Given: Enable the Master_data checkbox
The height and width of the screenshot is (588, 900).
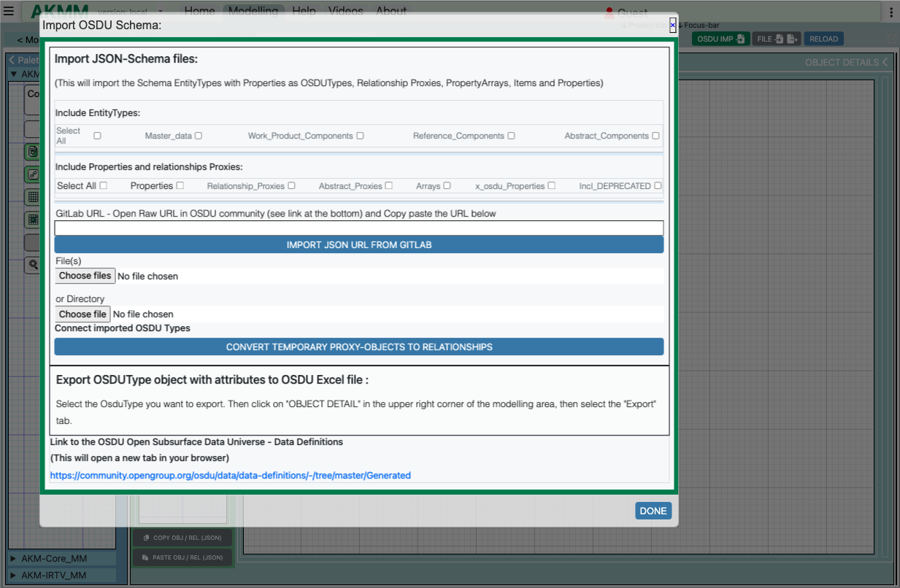Looking at the screenshot, I should [x=199, y=135].
